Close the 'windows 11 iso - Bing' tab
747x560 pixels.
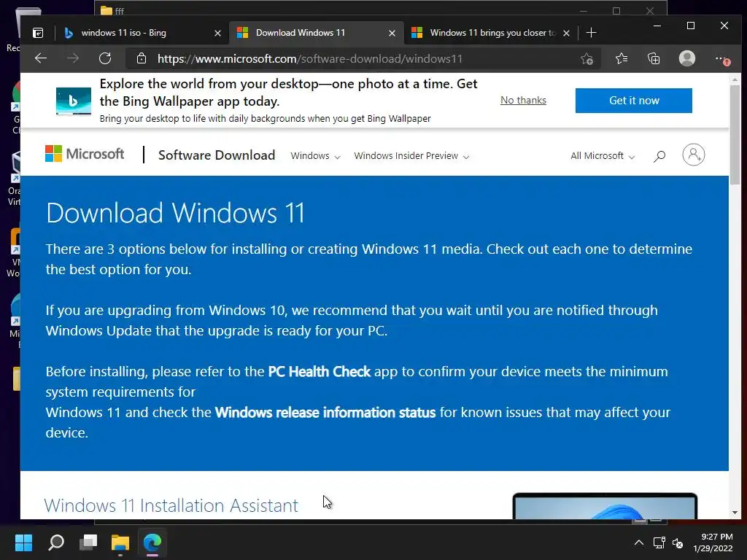click(217, 33)
